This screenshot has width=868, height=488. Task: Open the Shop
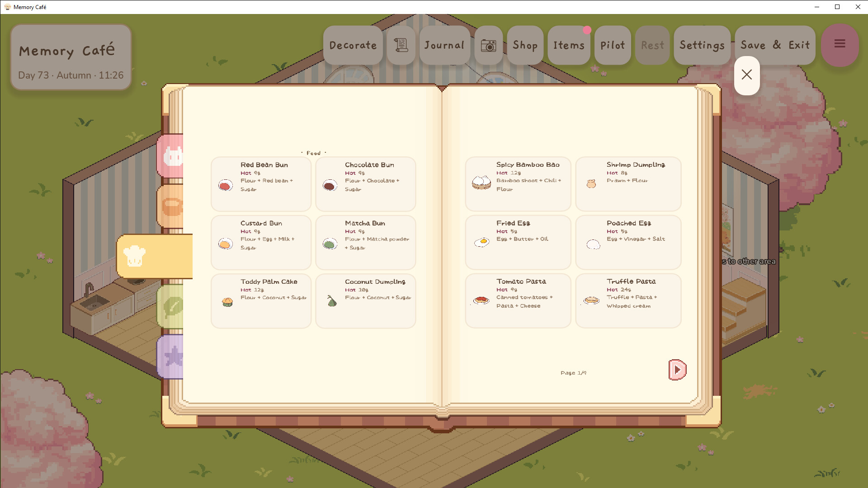click(525, 45)
